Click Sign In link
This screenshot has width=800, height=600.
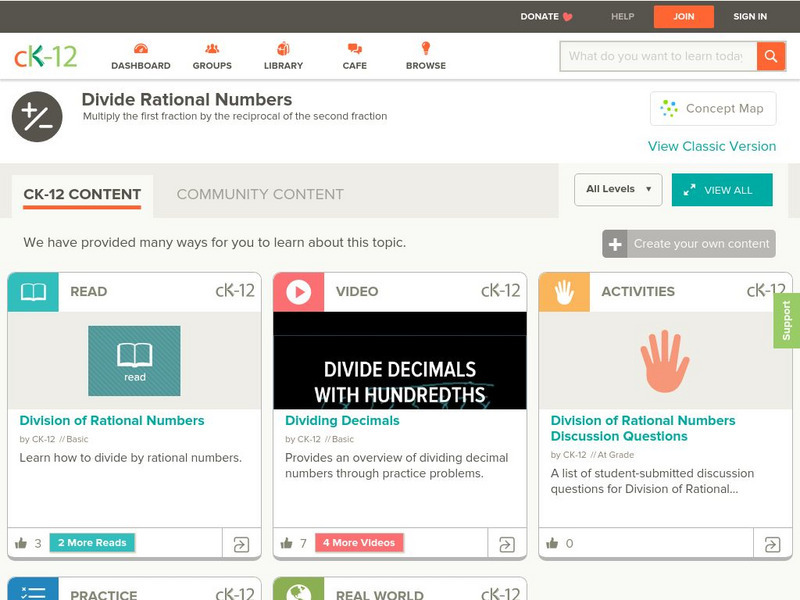click(x=750, y=16)
